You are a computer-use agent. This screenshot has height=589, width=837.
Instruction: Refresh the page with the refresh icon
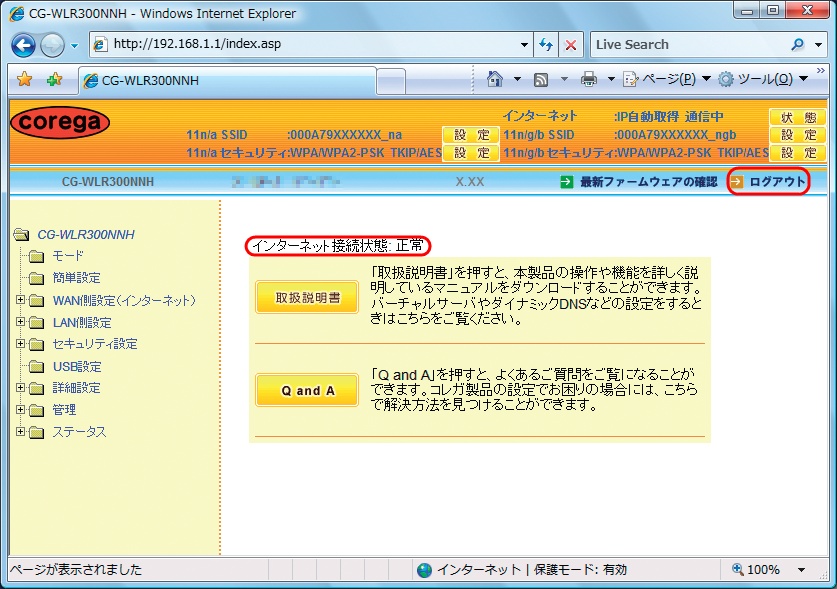coord(546,45)
